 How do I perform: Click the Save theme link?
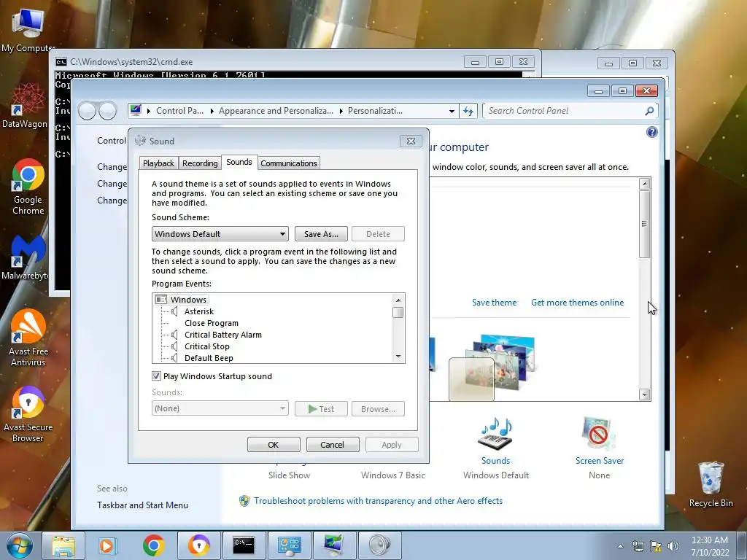click(x=494, y=303)
